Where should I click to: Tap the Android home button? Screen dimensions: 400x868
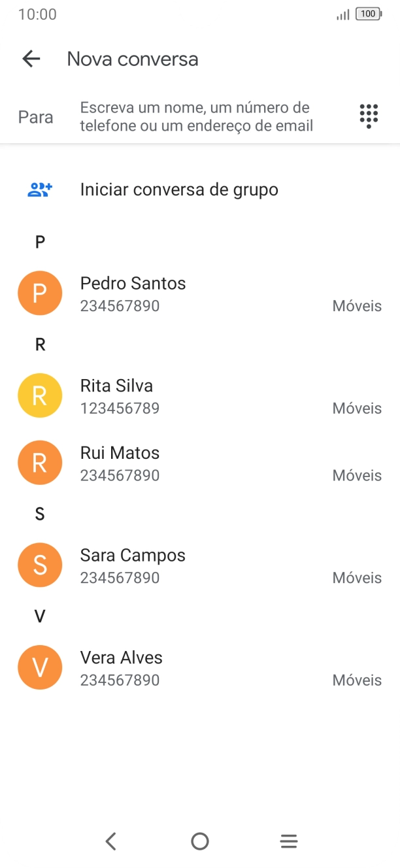point(200,841)
